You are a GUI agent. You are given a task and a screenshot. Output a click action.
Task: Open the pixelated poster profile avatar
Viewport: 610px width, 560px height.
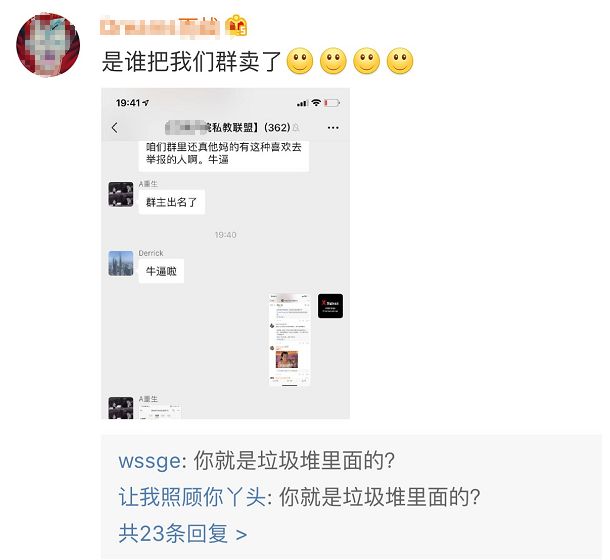[48, 45]
